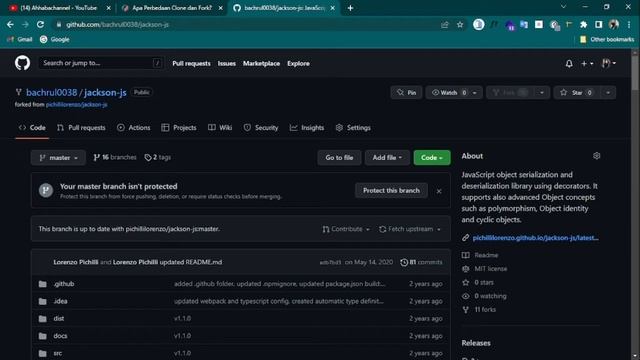Open Pull requests in top navigation
The image size is (640, 360).
point(191,63)
